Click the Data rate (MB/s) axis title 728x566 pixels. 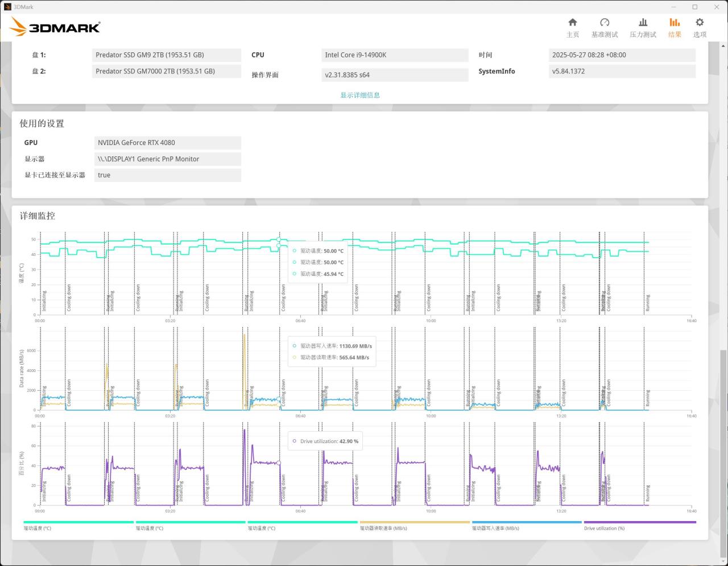(22, 369)
